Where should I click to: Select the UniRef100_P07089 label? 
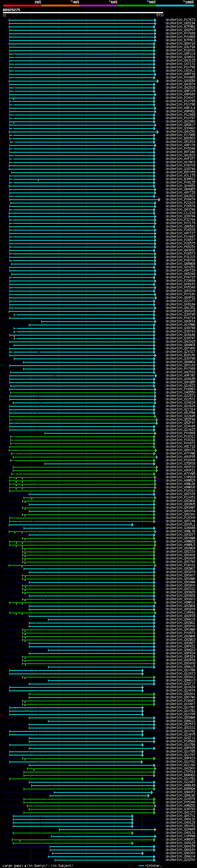click(180, 369)
